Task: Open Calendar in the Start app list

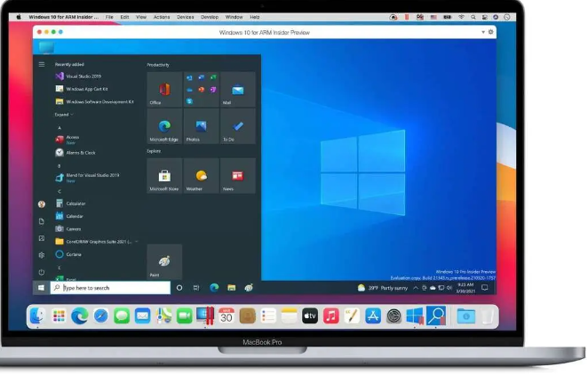Action: point(69,216)
